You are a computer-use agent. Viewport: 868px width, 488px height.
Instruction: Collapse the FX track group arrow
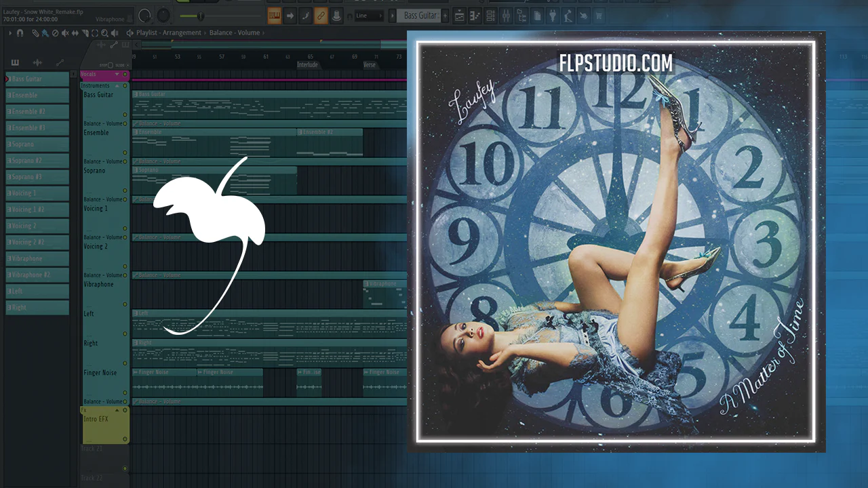point(117,410)
